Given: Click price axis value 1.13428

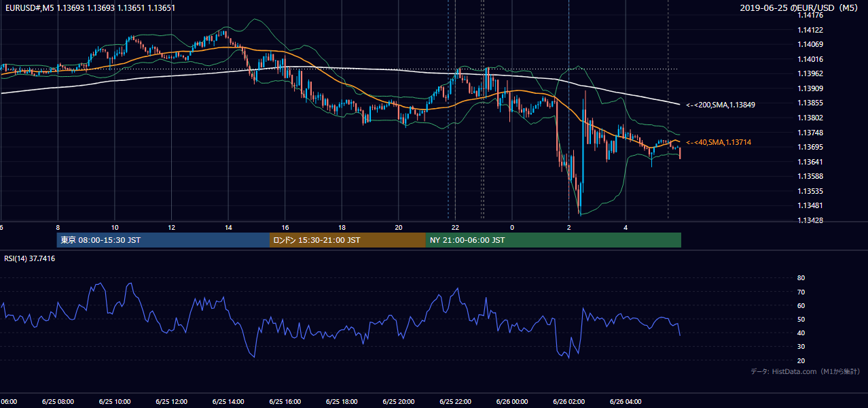Looking at the screenshot, I should pyautogui.click(x=810, y=220).
